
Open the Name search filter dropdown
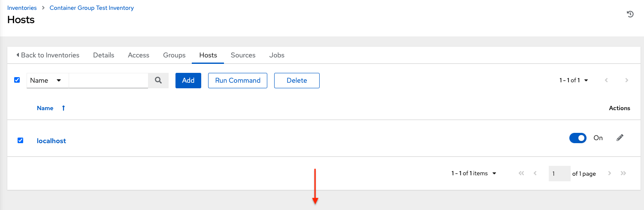47,81
